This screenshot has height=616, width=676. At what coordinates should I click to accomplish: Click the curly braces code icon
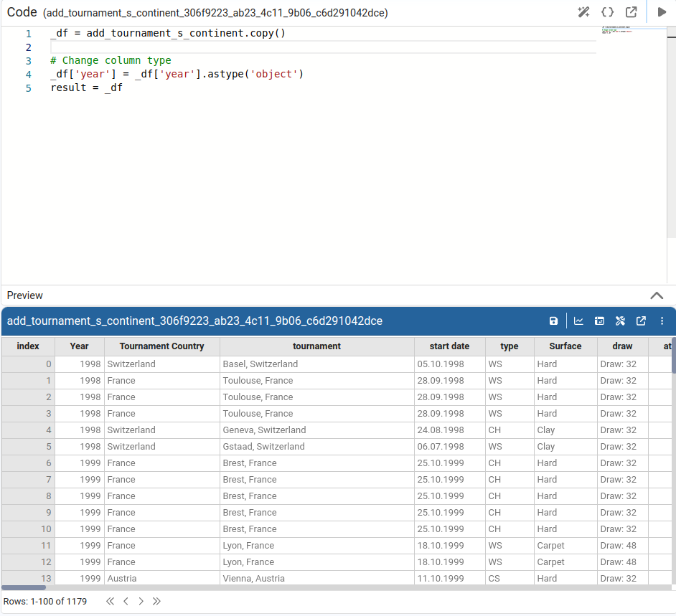coord(607,12)
